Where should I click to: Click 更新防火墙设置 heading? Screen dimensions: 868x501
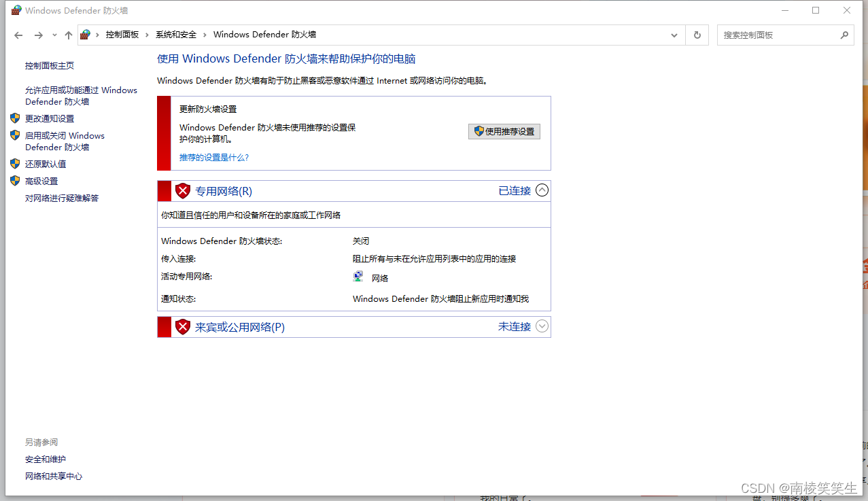coord(208,109)
